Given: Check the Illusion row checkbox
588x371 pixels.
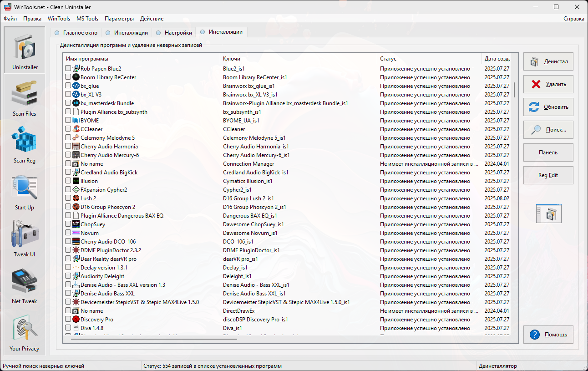Looking at the screenshot, I should 68,181.
